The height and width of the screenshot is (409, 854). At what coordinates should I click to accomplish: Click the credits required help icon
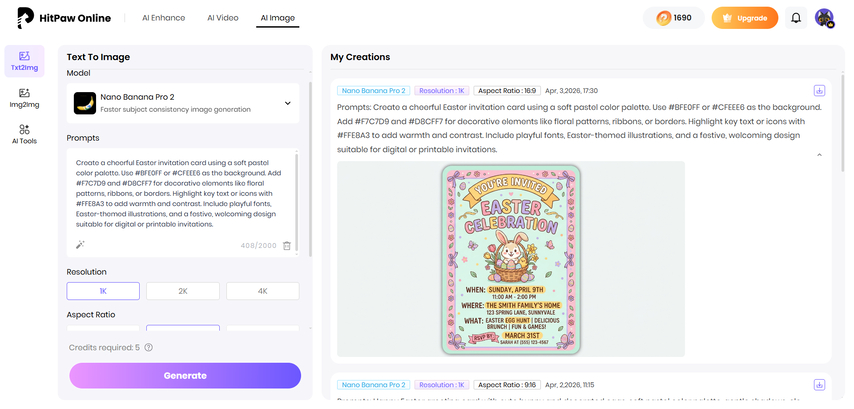(x=148, y=347)
